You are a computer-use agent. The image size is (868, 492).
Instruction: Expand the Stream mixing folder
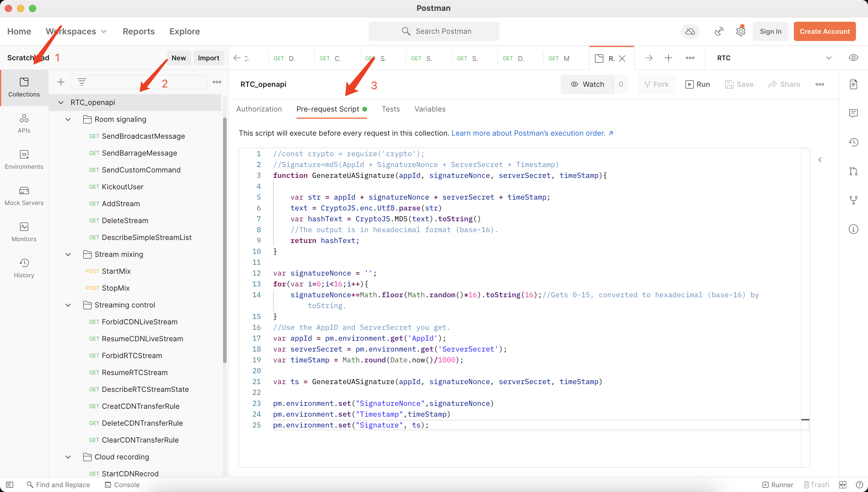(x=68, y=254)
